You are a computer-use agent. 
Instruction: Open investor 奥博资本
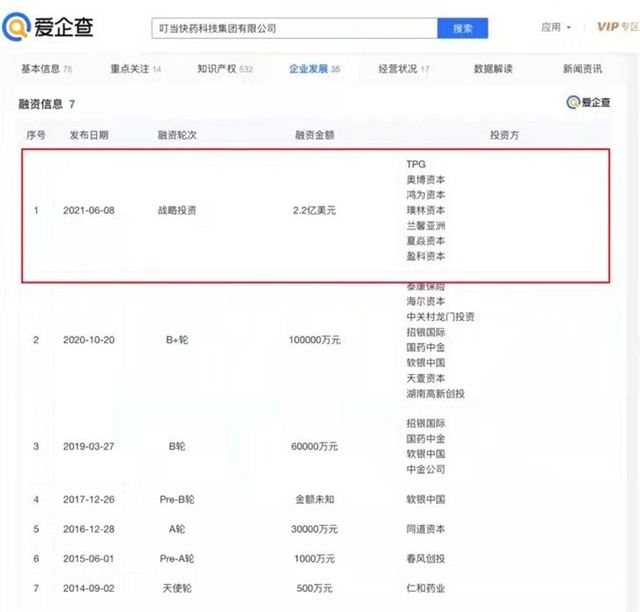(426, 180)
